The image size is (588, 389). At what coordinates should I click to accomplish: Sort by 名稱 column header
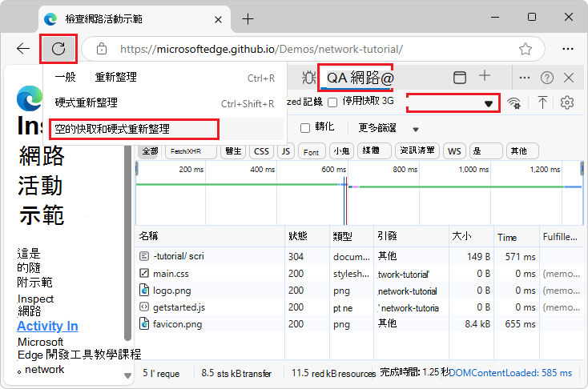210,236
